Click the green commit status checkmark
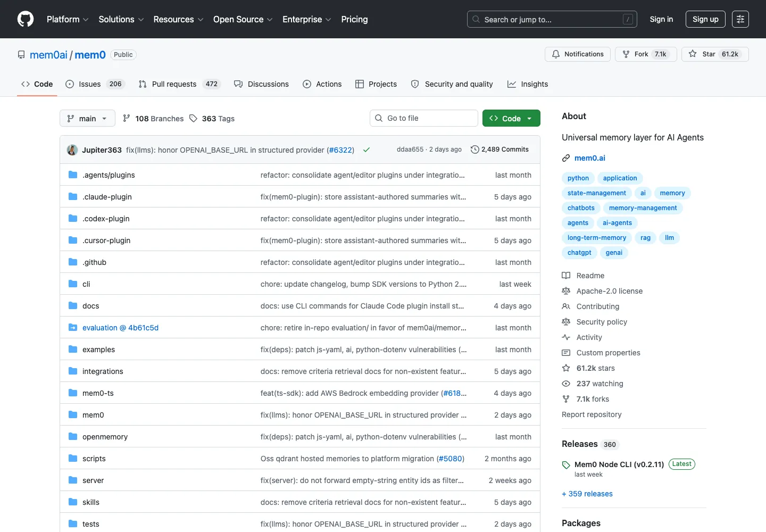This screenshot has width=766, height=532. tap(367, 150)
